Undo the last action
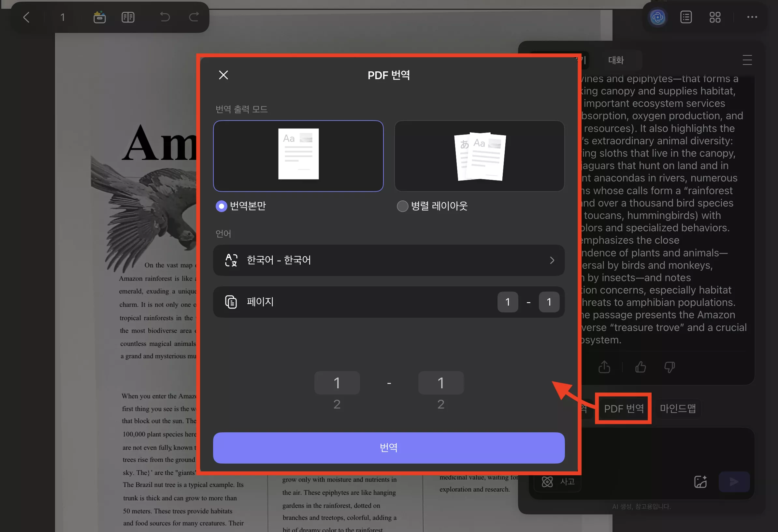 point(165,17)
